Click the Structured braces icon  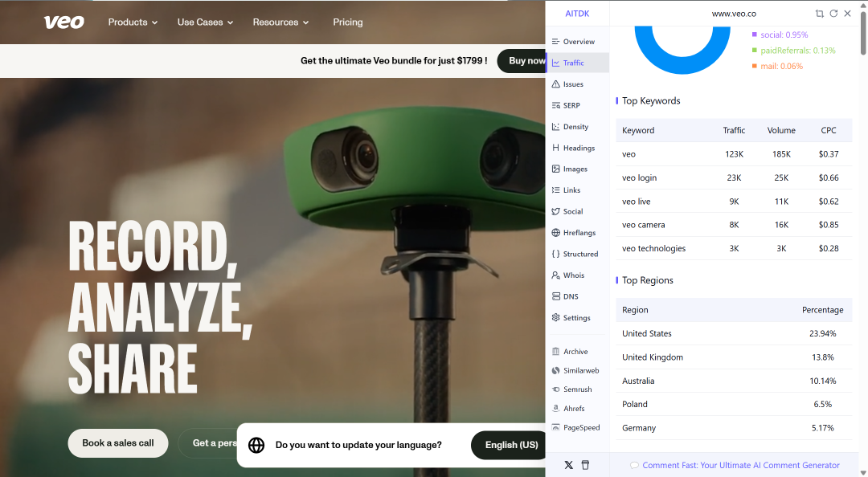tap(556, 254)
